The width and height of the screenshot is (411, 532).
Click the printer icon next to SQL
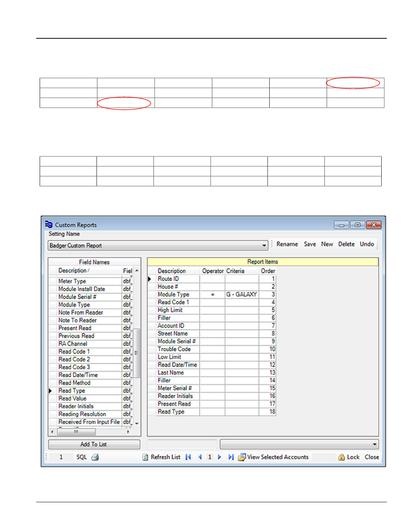95,457
